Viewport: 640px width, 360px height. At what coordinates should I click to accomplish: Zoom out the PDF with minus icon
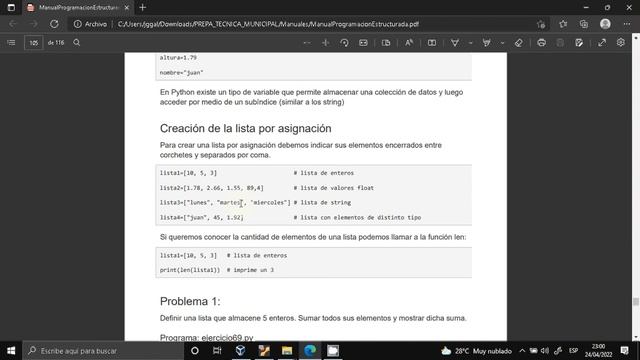pos(307,42)
